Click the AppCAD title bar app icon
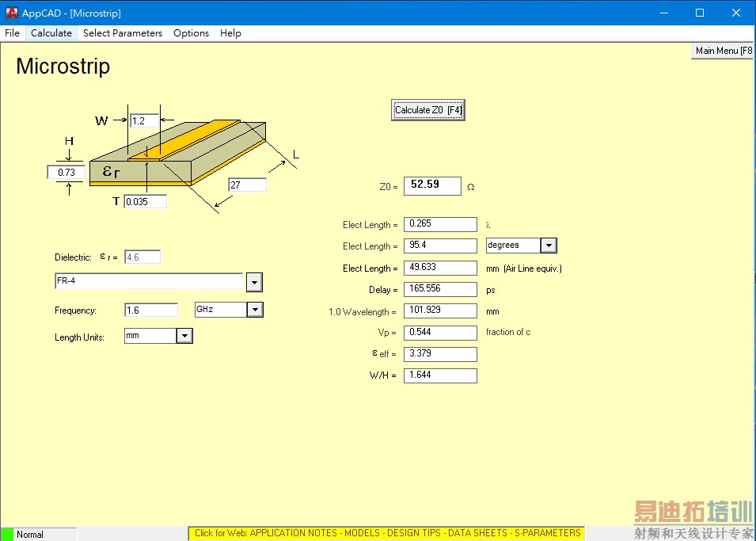 (12, 13)
